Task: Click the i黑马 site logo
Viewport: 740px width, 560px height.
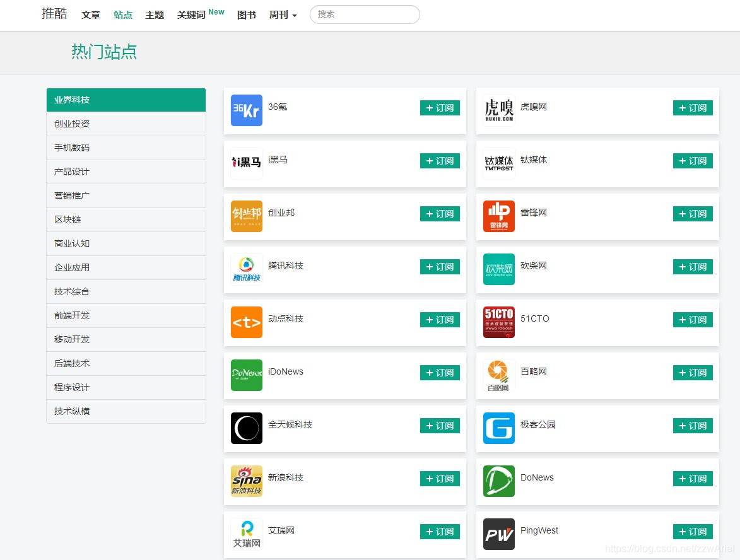Action: click(x=247, y=163)
